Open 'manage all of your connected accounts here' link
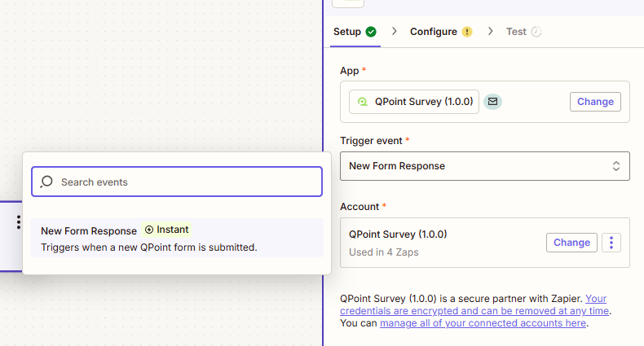Screen dimensions: 644x346 483,323
